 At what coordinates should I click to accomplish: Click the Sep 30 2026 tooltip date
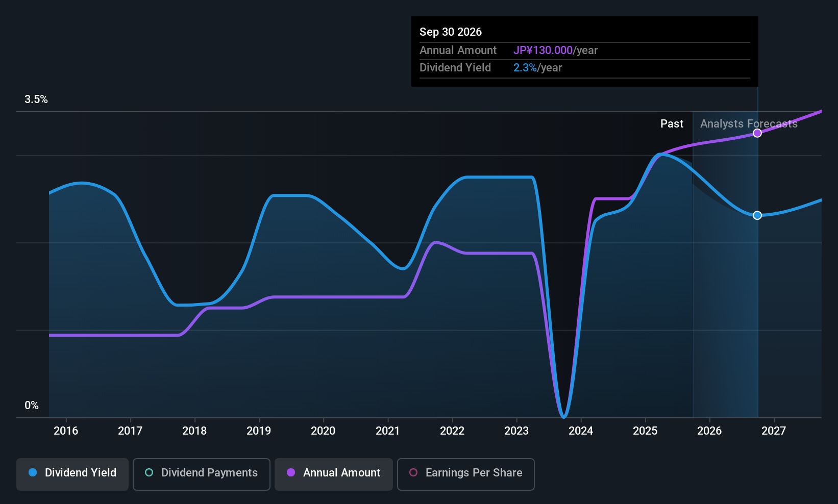pos(451,32)
